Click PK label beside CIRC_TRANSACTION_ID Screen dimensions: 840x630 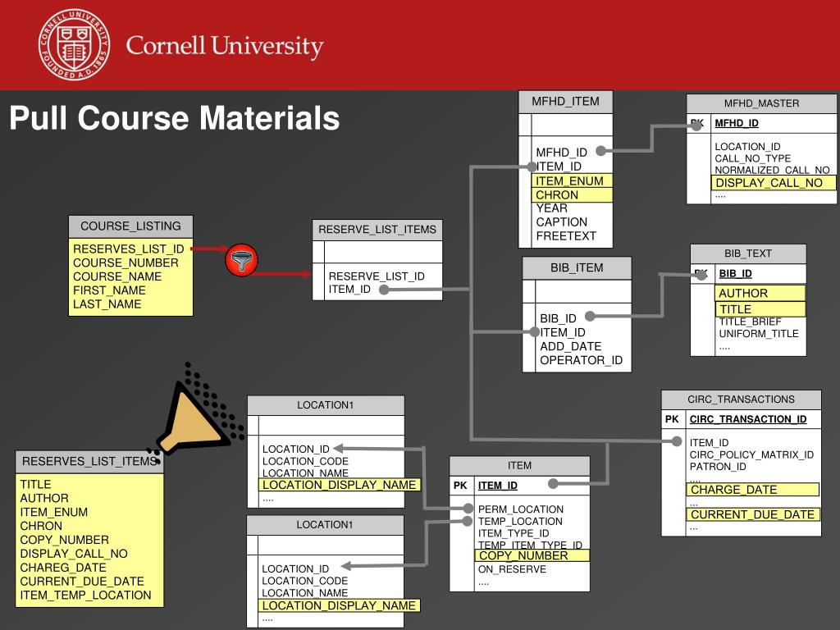pyautogui.click(x=672, y=419)
